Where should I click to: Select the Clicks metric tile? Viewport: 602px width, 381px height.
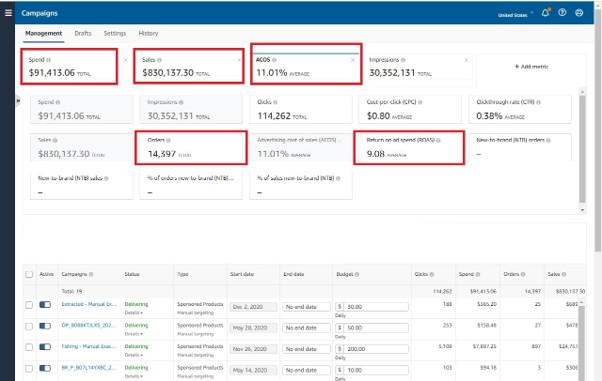point(301,109)
